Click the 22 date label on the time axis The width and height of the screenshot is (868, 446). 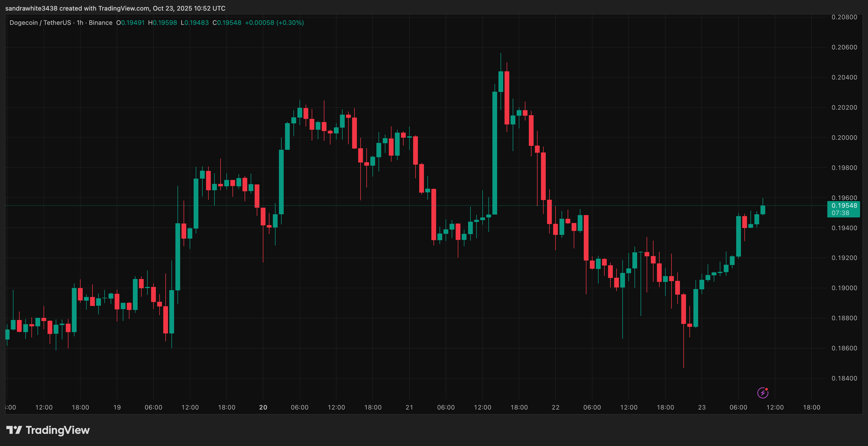tap(555, 407)
